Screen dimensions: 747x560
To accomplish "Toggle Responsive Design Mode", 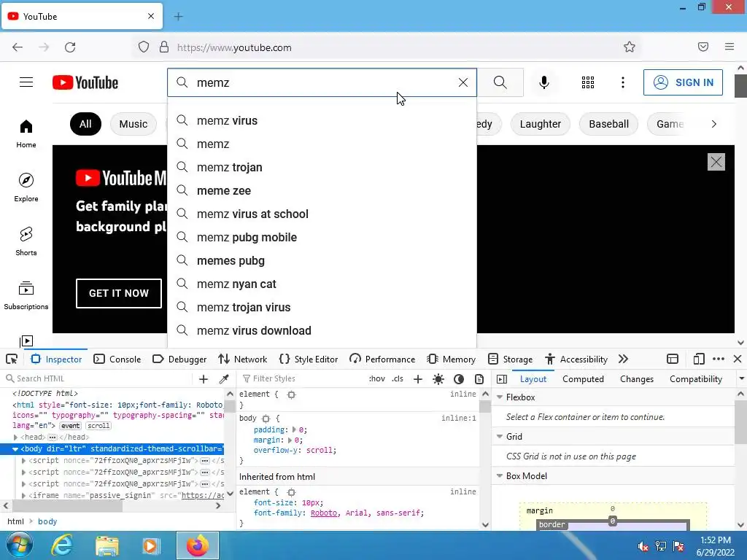I will point(699,359).
